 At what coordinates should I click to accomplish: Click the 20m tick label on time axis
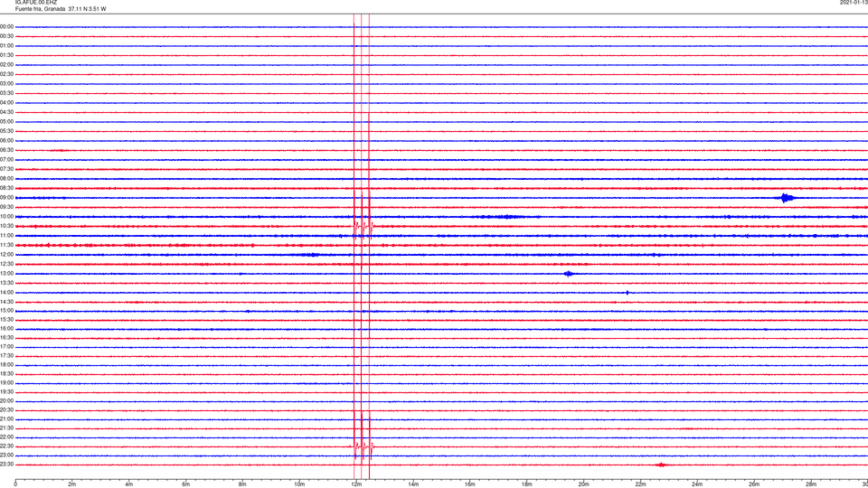click(x=583, y=484)
